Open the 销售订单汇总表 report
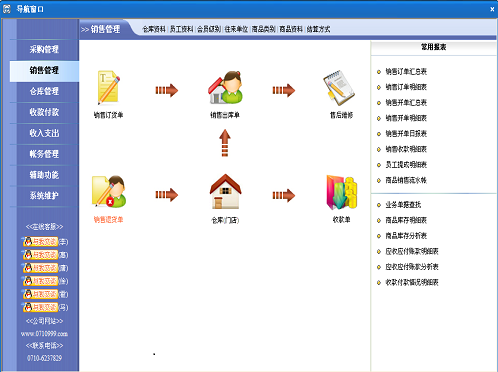The width and height of the screenshot is (498, 372). [x=406, y=72]
